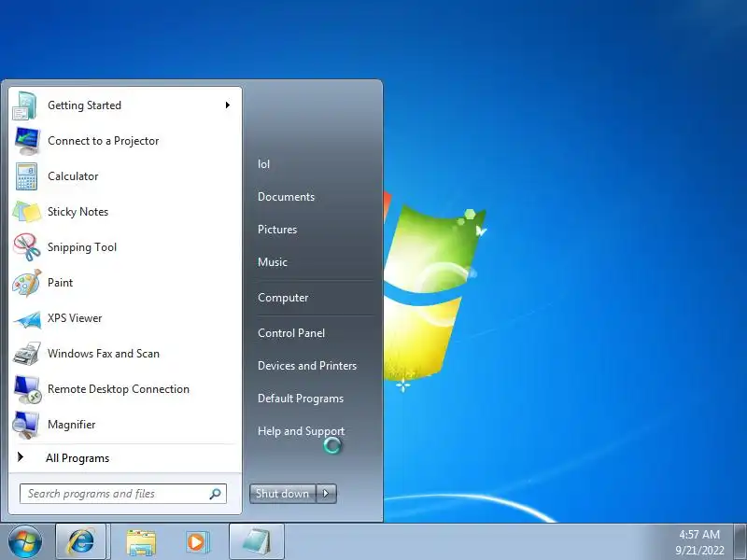Click the XPS Viewer paper plane icon
This screenshot has height=560, width=747.
click(x=27, y=319)
